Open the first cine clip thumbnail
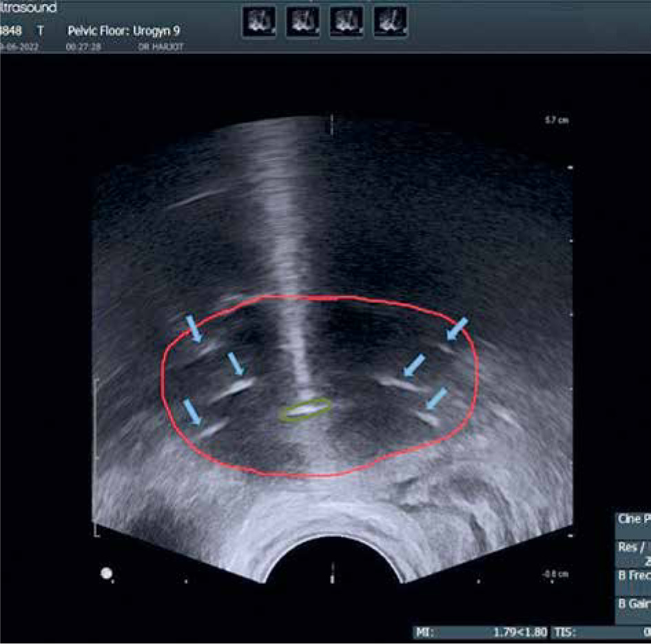651x644 pixels. pyautogui.click(x=259, y=21)
